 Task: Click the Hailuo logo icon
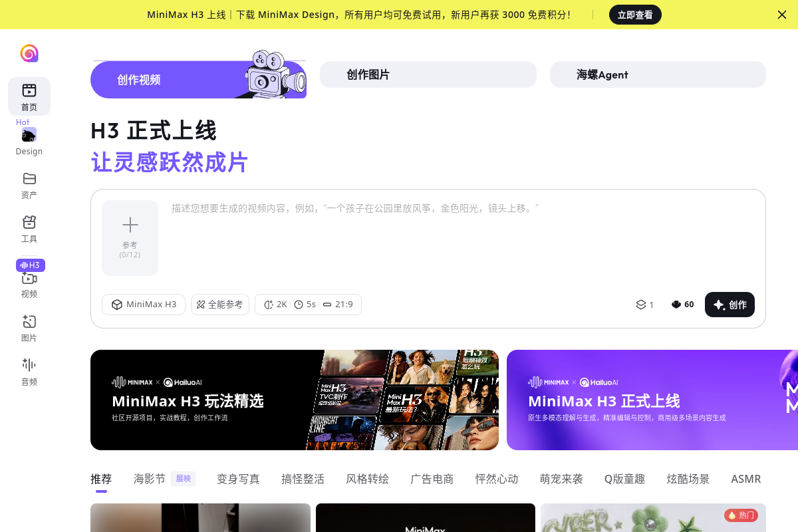pyautogui.click(x=29, y=53)
